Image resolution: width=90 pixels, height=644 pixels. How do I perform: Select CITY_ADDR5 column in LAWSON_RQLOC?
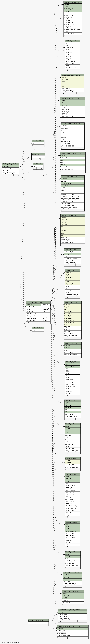click(x=73, y=380)
